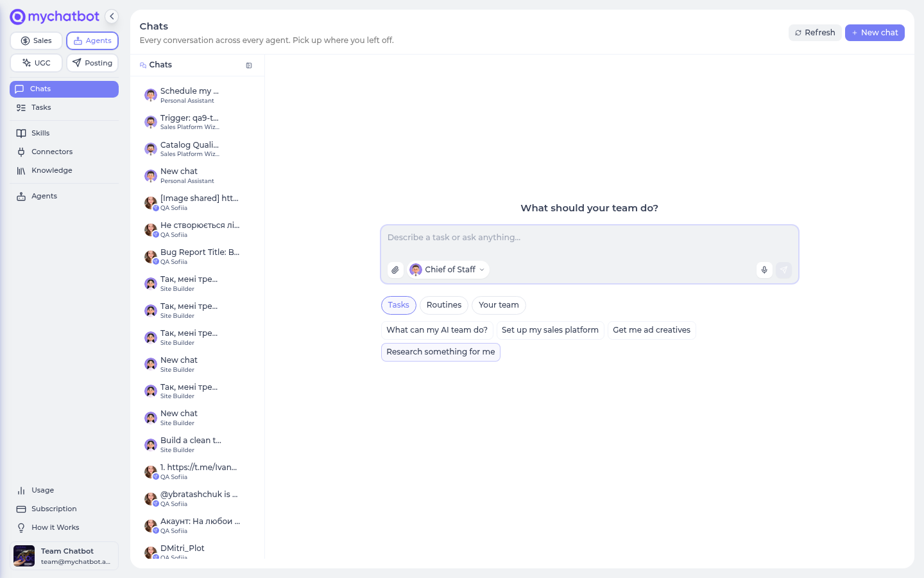924x578 pixels.
Task: Click the avatar beside 'Build a clean t...' chat
Action: (151, 445)
